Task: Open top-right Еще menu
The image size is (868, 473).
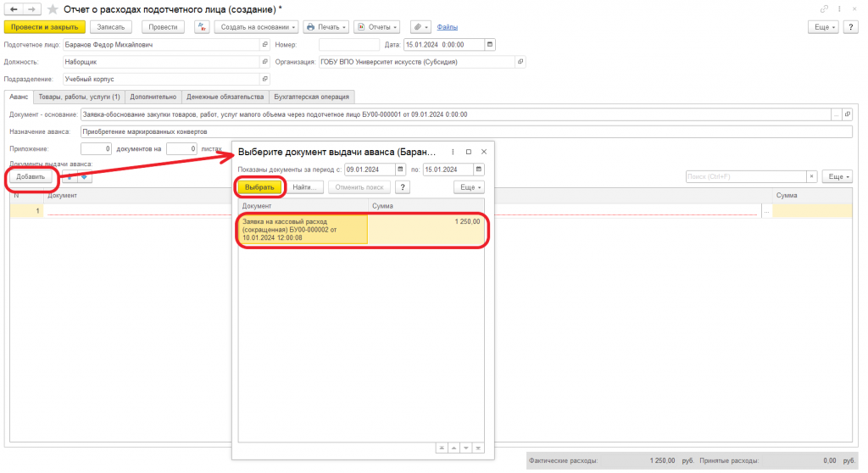Action: pos(824,27)
